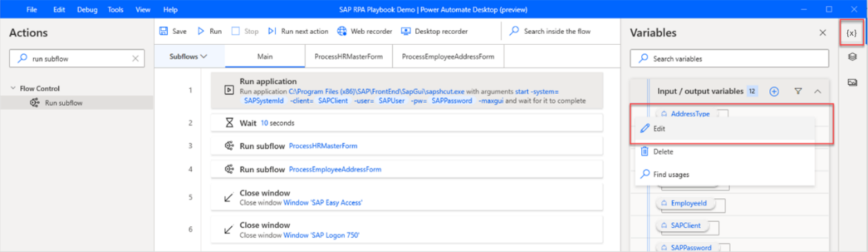Close the Variables pane
Image resolution: width=868 pixels, height=252 pixels.
(x=822, y=32)
